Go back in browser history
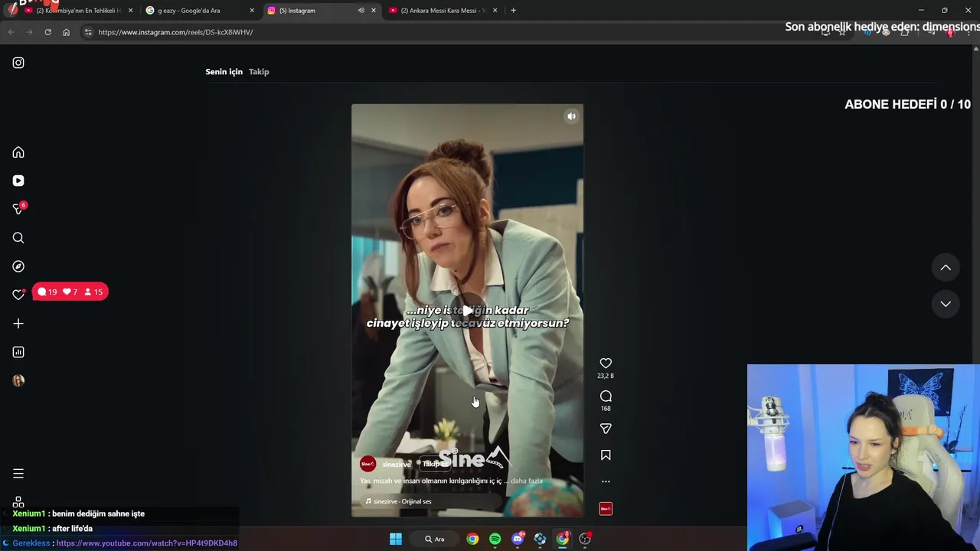This screenshot has height=551, width=980. (11, 32)
